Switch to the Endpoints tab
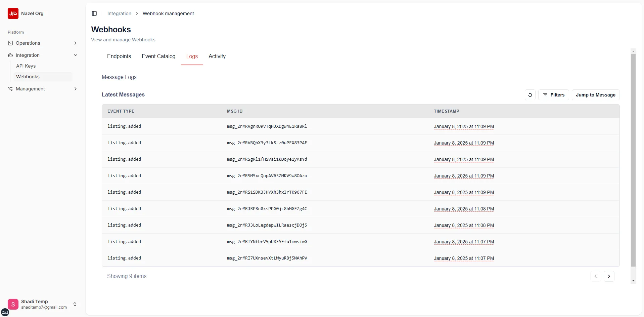 pos(119,56)
